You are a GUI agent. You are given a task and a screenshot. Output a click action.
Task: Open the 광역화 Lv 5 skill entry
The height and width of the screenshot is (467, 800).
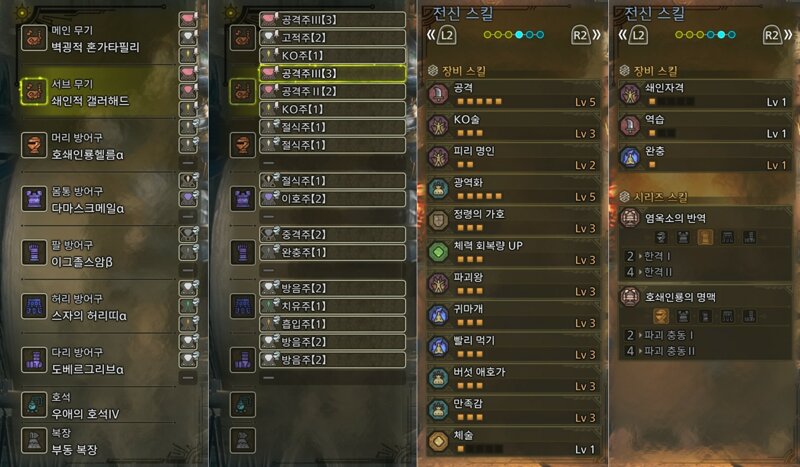click(x=513, y=189)
